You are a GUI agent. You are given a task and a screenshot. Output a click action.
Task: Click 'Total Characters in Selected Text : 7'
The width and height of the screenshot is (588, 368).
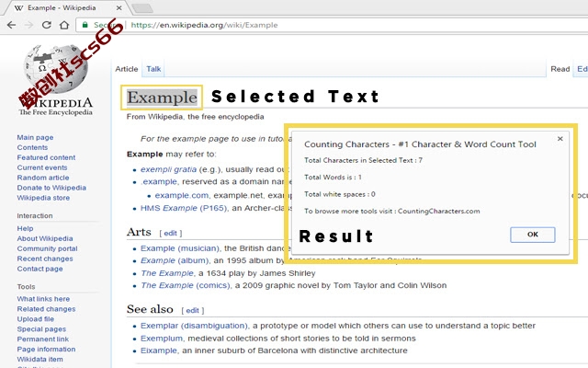(363, 160)
